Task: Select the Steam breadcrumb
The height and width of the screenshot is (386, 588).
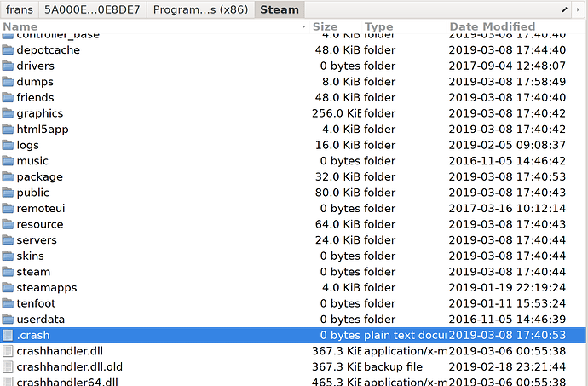Action: [x=280, y=9]
